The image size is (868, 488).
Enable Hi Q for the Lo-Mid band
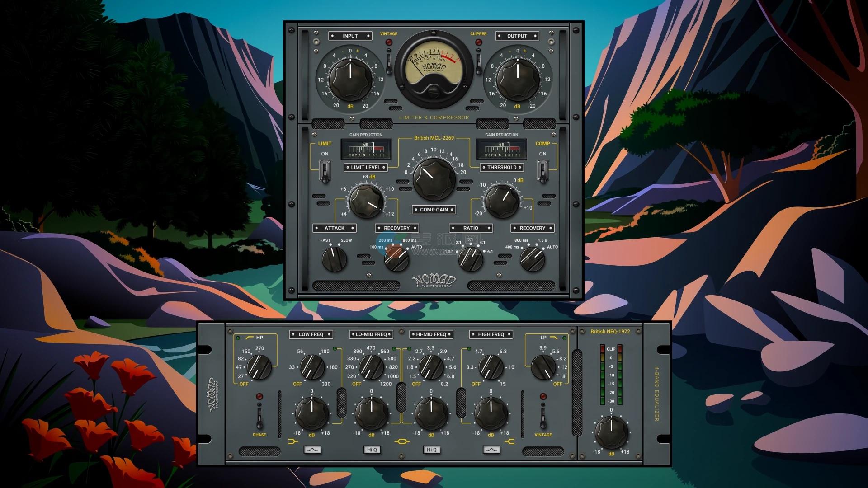coord(372,450)
